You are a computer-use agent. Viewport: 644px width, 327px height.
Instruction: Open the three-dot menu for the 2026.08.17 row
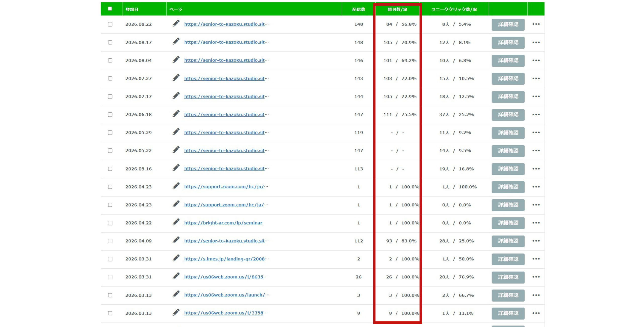pos(536,42)
